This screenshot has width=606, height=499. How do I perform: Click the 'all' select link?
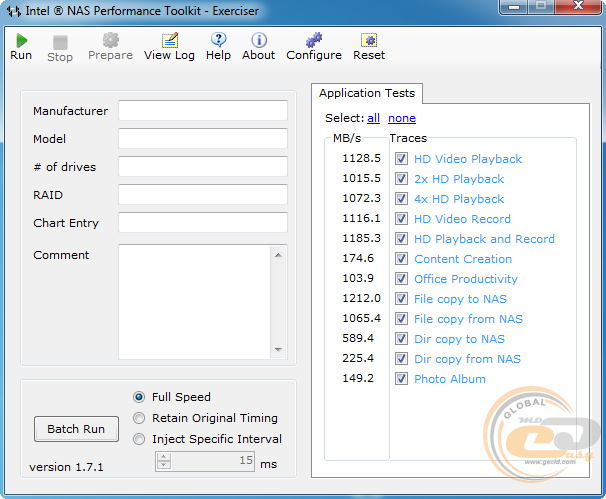coord(373,118)
